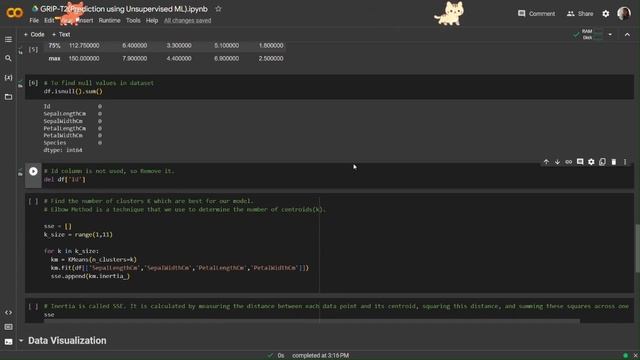Click the 'All changes saved' link
Image resolution: width=640 pixels, height=360 pixels.
pos(187,20)
